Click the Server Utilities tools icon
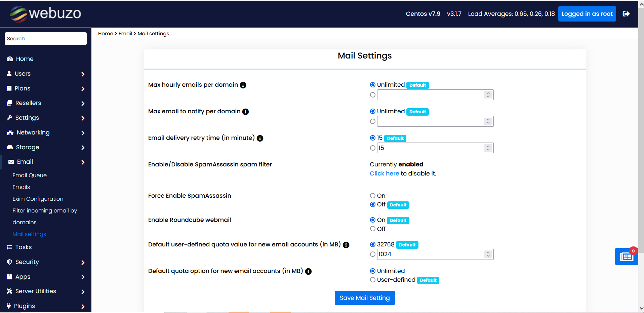The image size is (644, 313). point(9,291)
